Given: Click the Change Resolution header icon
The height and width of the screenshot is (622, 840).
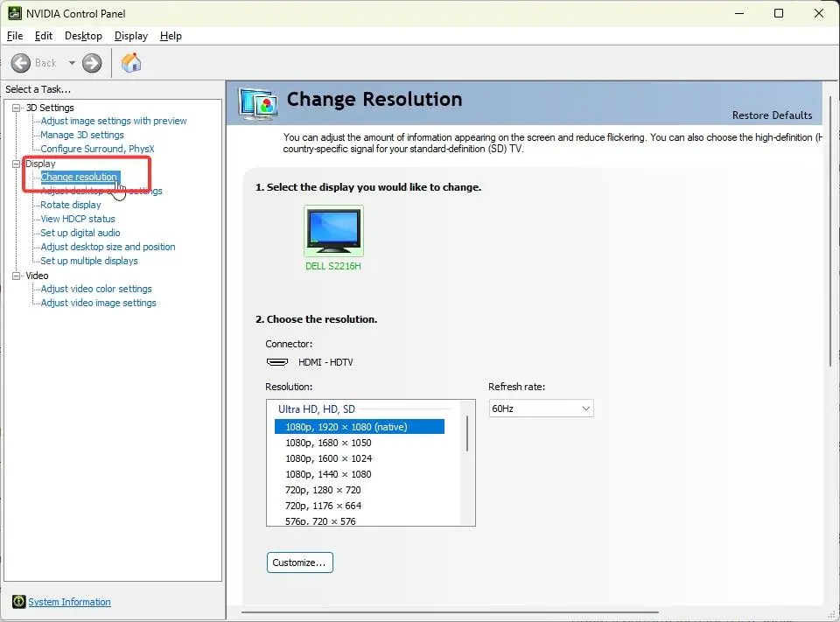Looking at the screenshot, I should click(259, 103).
